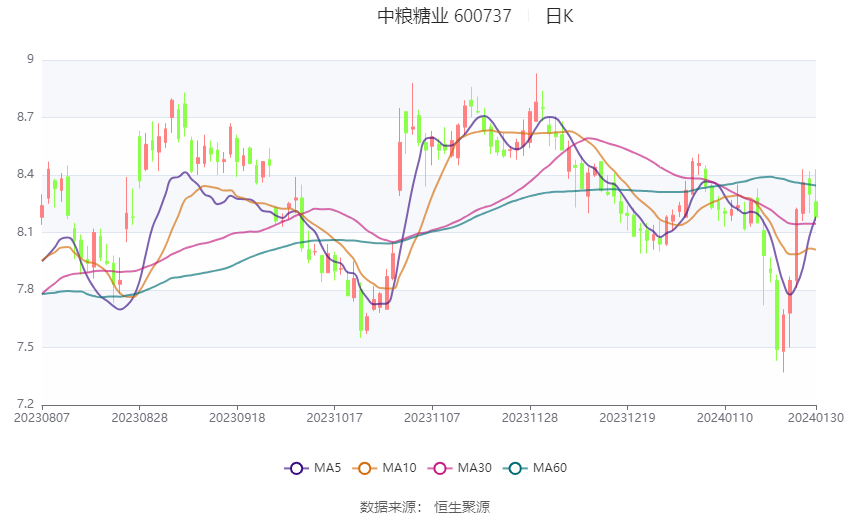The height and width of the screenshot is (517, 850).
Task: Select the 日K period label
Action: 559,16
